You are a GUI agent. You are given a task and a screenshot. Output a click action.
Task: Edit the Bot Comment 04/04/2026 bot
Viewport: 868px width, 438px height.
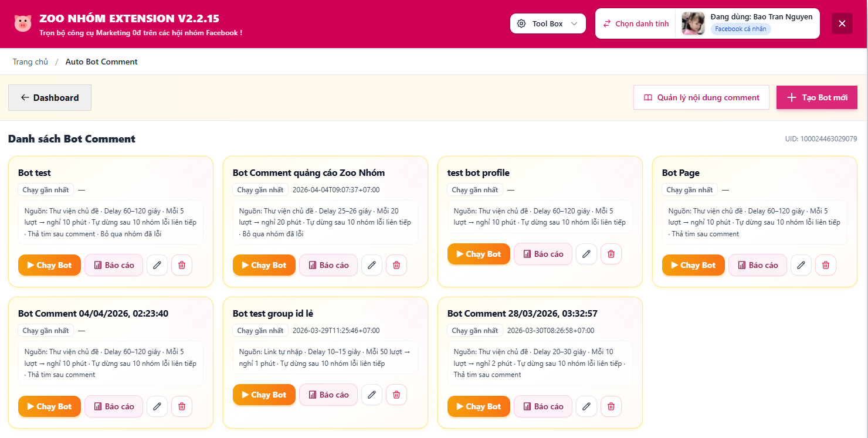157,406
